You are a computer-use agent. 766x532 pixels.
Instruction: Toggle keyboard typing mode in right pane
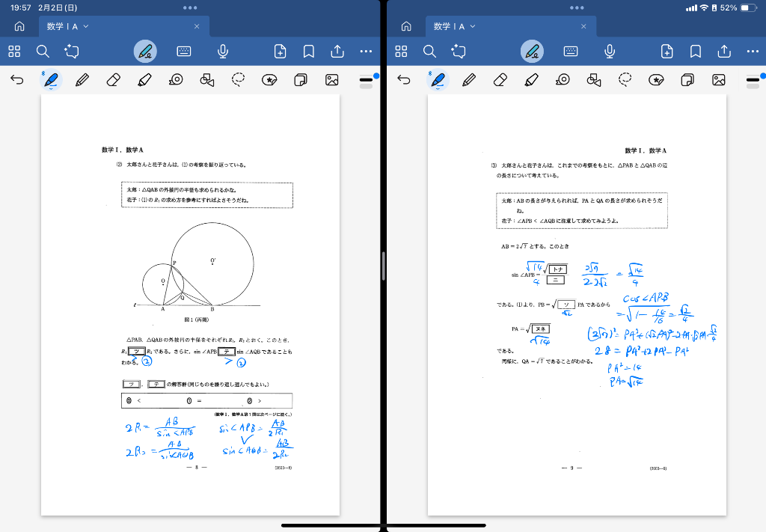point(571,52)
